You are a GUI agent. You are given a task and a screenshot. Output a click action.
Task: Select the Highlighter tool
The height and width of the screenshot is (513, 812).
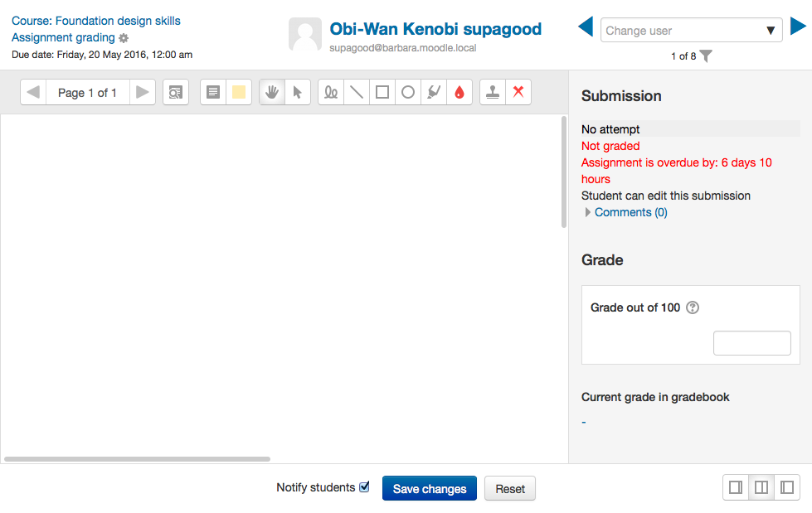(x=434, y=93)
